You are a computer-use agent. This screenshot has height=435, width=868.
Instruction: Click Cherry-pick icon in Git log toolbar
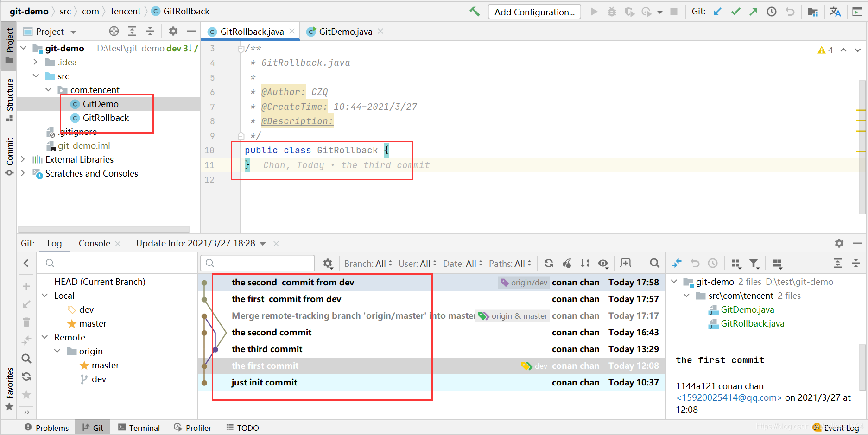567,263
